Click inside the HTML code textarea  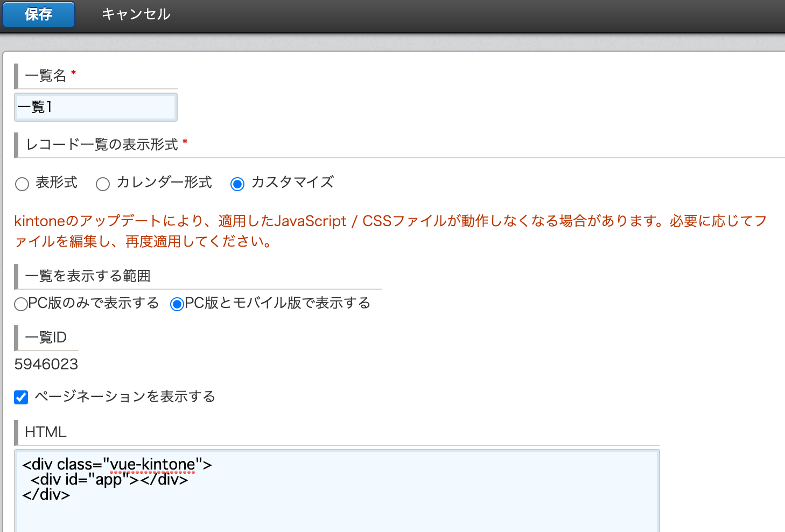(x=337, y=491)
